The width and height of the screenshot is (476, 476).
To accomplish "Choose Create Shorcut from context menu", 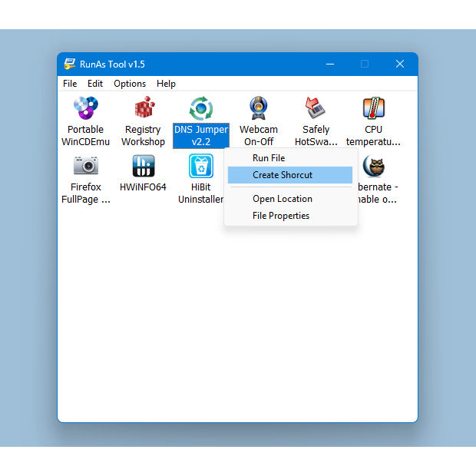I will (x=290, y=175).
